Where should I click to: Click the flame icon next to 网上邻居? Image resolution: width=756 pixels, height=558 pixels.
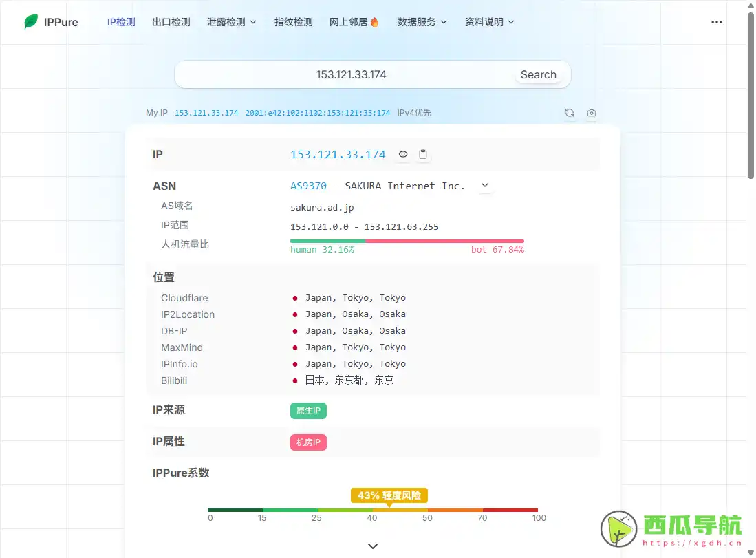tap(375, 22)
